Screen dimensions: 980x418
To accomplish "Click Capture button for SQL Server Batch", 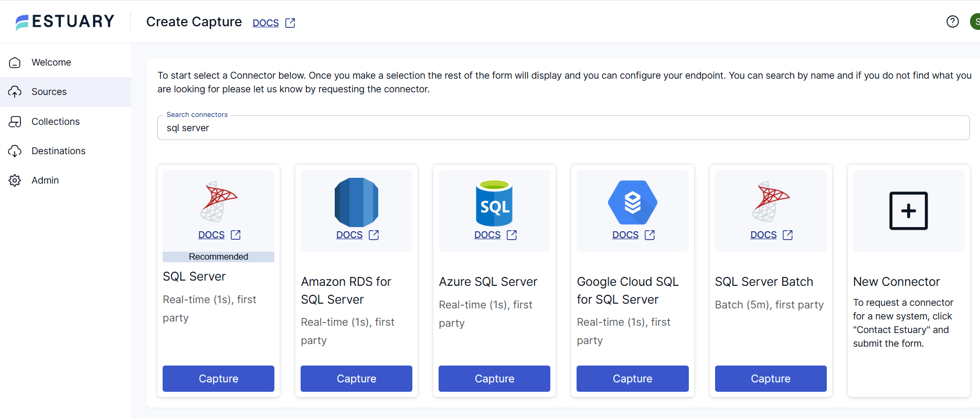I will coord(771,379).
